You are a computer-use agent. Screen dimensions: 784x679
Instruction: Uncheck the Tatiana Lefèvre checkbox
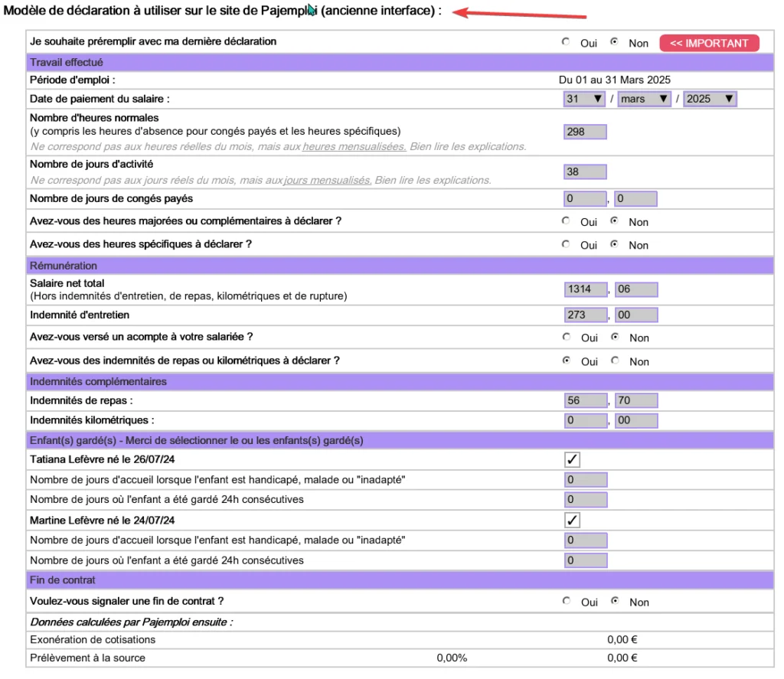pyautogui.click(x=572, y=459)
